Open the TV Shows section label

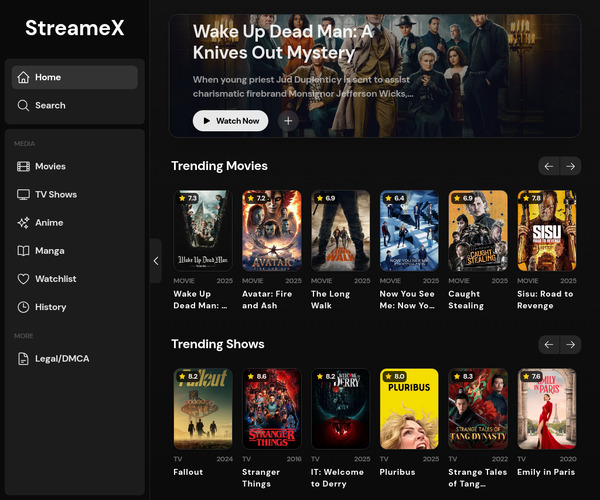56,195
